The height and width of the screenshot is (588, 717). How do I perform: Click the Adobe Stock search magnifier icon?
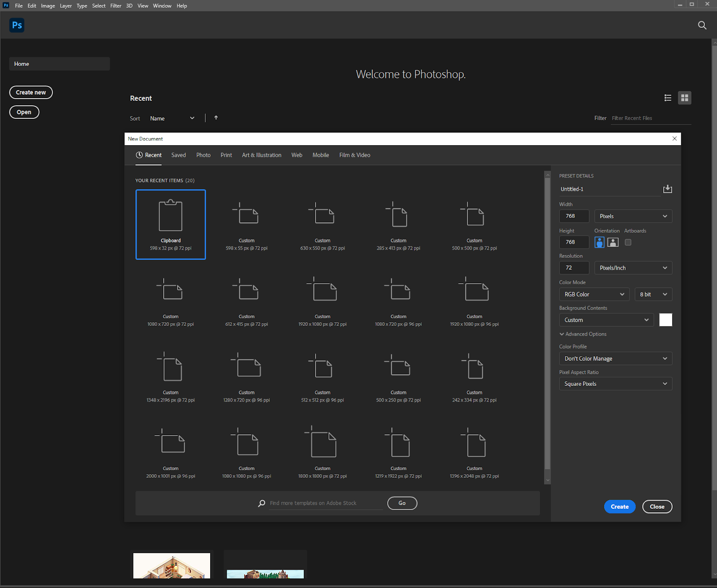[262, 503]
